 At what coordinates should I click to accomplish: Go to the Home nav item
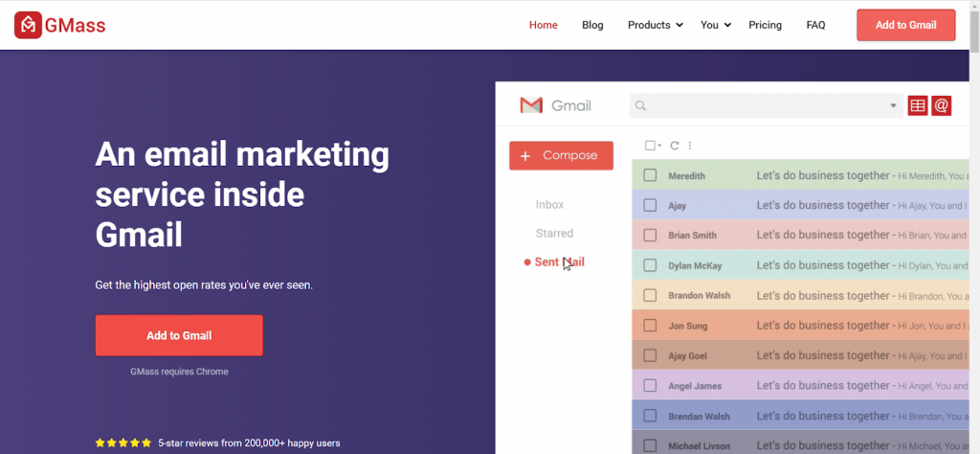544,25
